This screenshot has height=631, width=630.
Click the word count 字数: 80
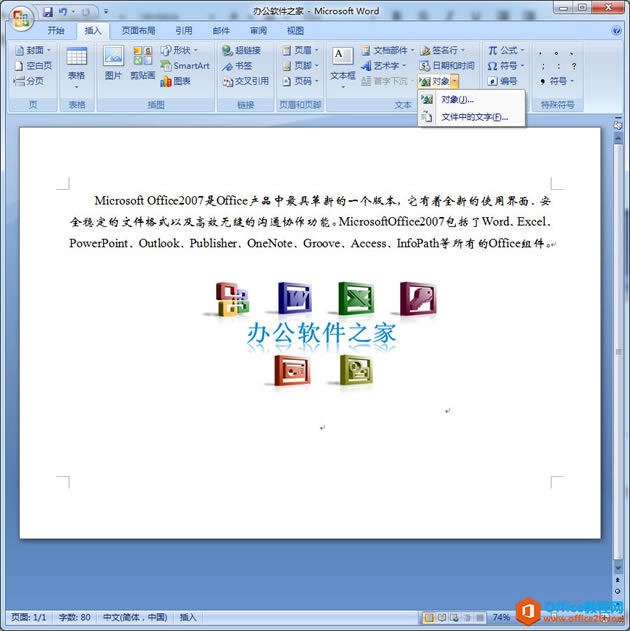pyautogui.click(x=74, y=617)
